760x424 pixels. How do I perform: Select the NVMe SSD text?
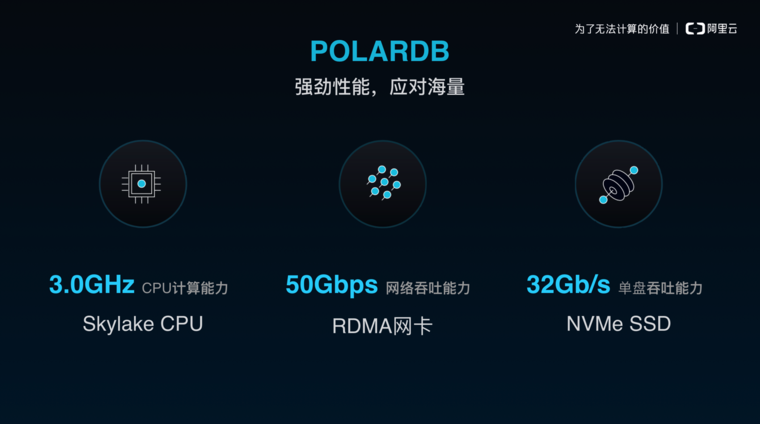[618, 324]
